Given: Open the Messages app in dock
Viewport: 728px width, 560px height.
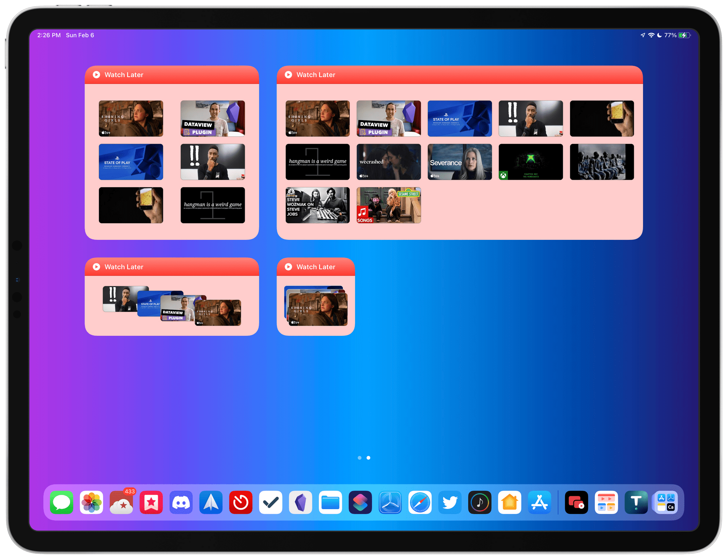Looking at the screenshot, I should (61, 502).
